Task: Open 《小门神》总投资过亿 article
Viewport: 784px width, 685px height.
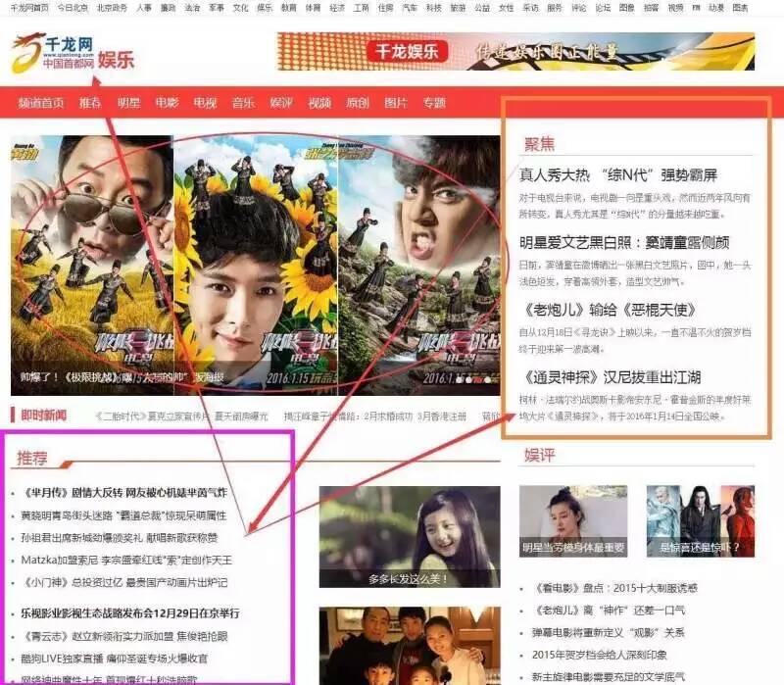Action: [x=124, y=582]
